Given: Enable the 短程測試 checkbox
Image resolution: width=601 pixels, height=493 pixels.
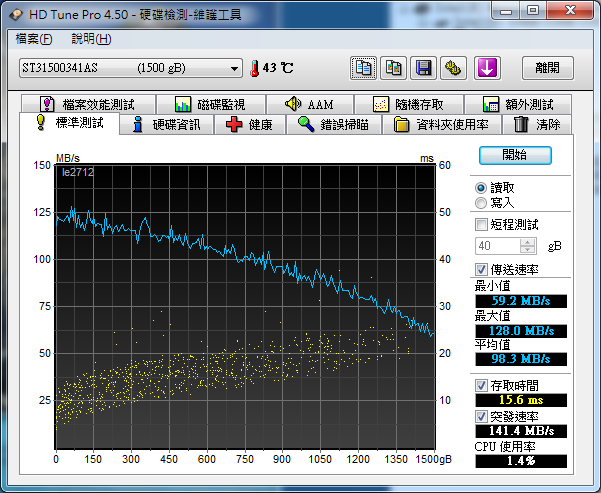Looking at the screenshot, I should pyautogui.click(x=482, y=224).
